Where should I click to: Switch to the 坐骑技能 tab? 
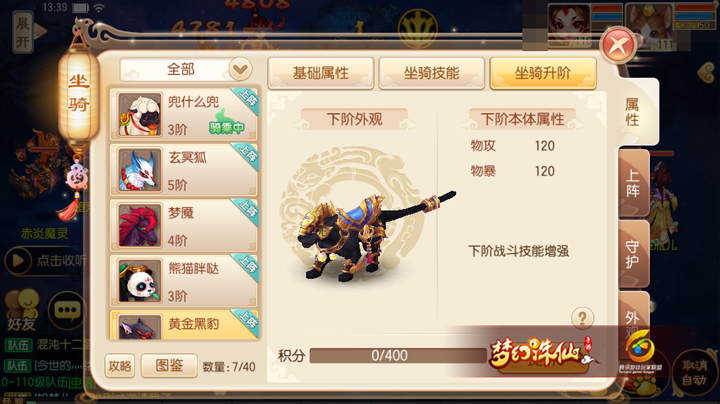tap(432, 73)
